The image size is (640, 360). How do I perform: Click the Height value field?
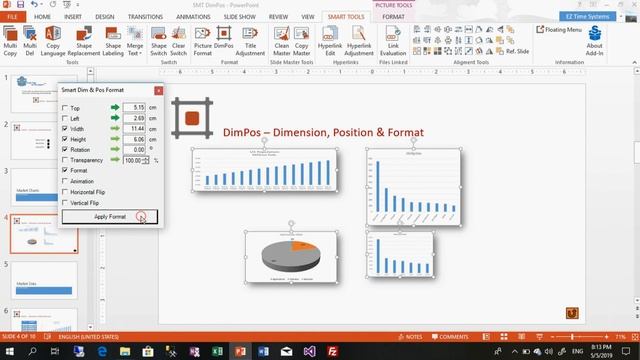pos(134,139)
